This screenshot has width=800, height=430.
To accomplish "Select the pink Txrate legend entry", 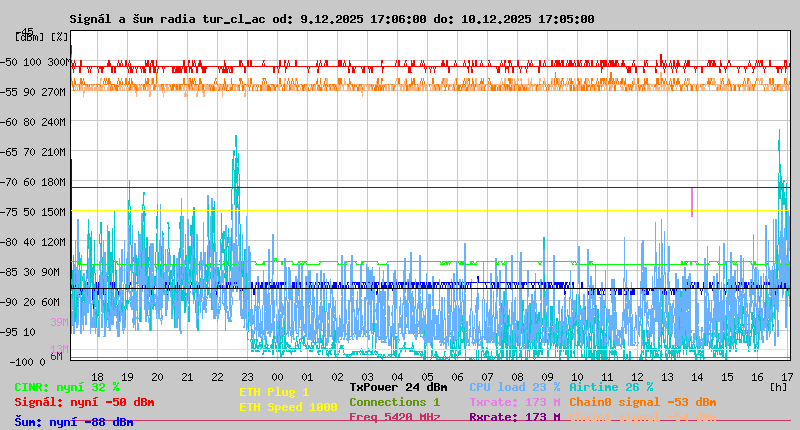I will [x=514, y=402].
